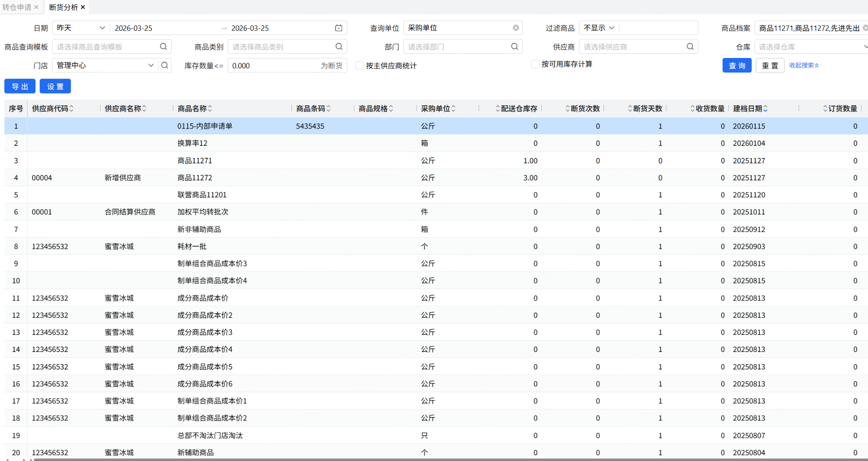The width and height of the screenshot is (868, 461).
Task: Click the 查询 button
Action: click(737, 65)
